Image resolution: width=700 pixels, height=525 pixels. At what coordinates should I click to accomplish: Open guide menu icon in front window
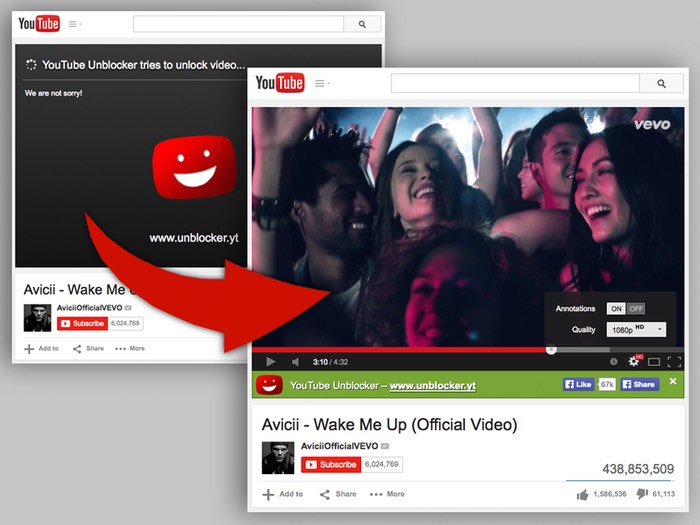click(322, 83)
